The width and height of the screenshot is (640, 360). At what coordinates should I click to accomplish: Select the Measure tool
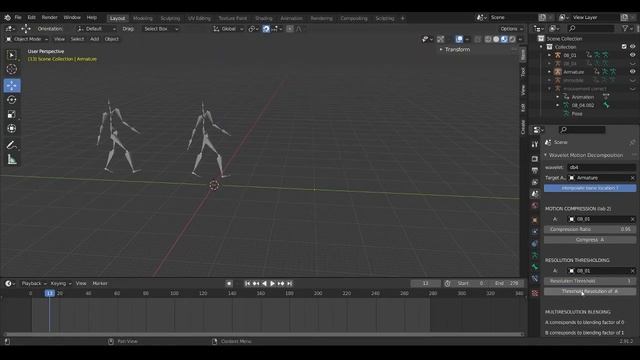[12, 160]
